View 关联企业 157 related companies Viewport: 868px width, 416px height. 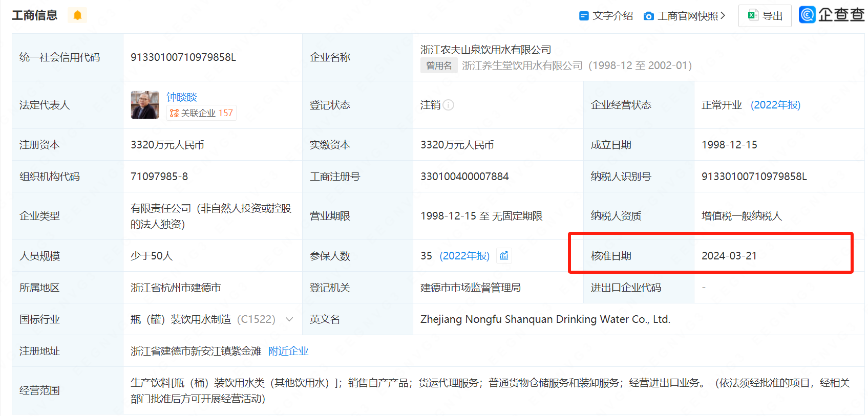[x=201, y=113]
